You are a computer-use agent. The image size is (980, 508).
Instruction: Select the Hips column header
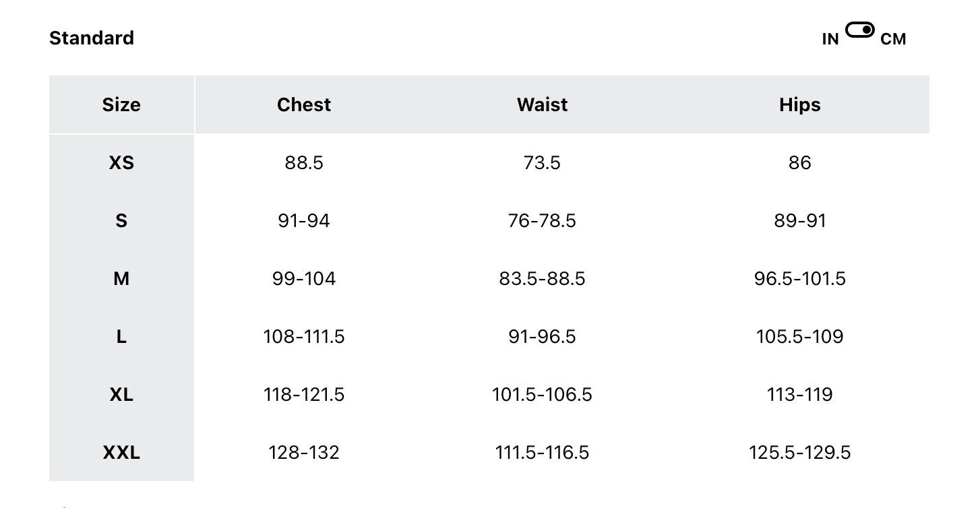tap(799, 104)
